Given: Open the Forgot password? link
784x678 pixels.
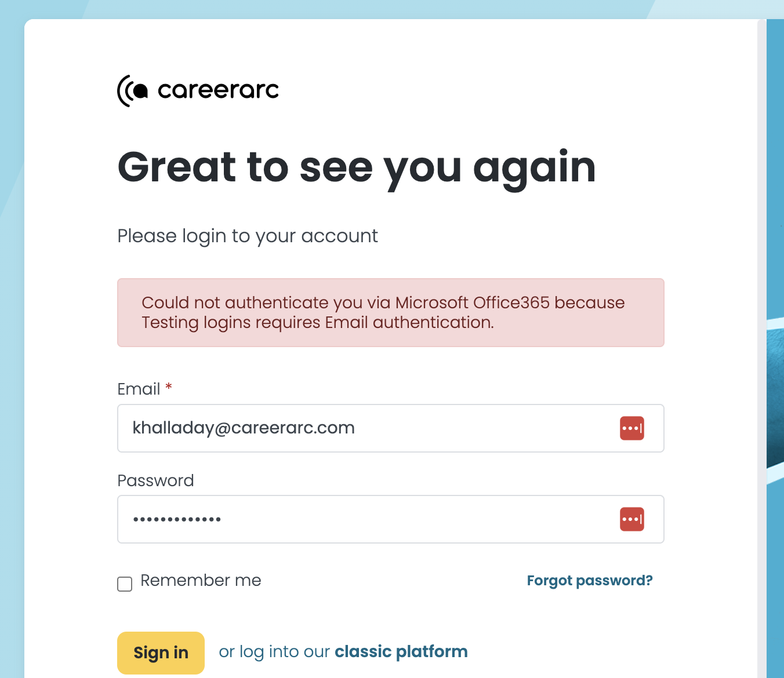Looking at the screenshot, I should pos(590,581).
